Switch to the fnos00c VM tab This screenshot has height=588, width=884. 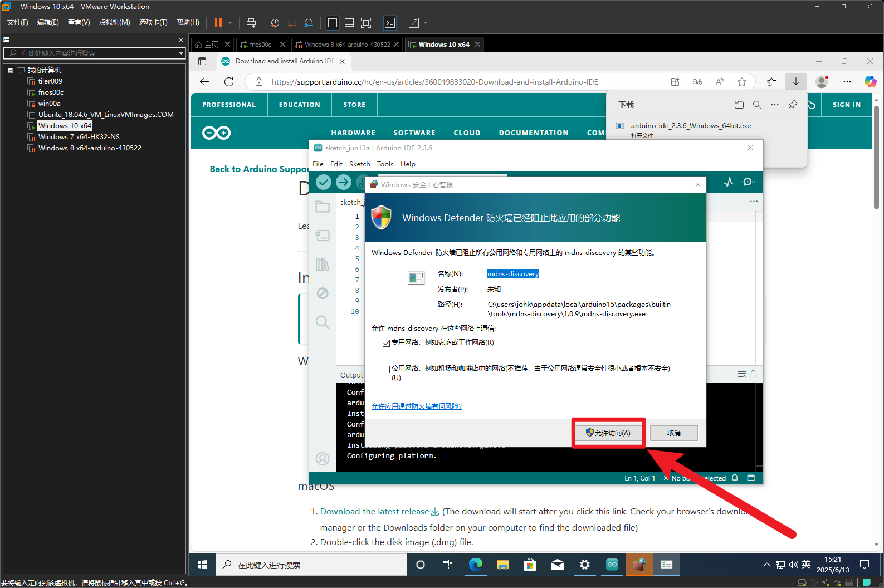[x=260, y=45]
